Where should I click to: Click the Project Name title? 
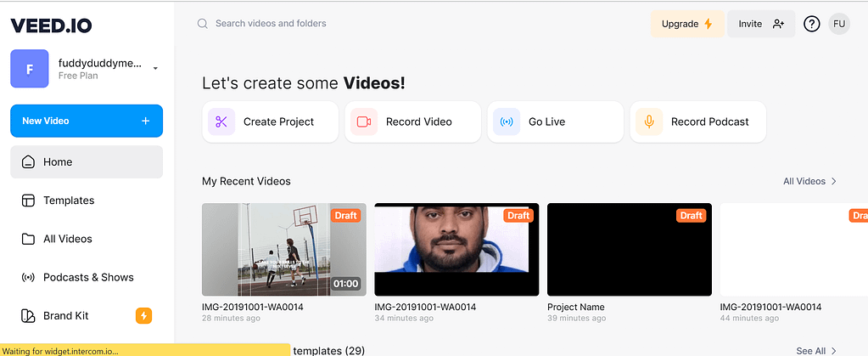click(576, 307)
